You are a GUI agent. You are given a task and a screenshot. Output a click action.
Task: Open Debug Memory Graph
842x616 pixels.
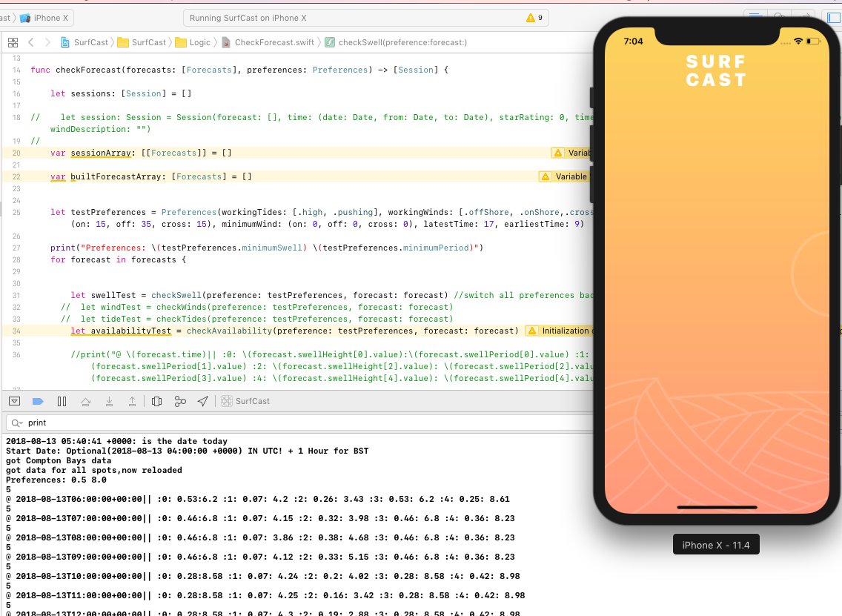[180, 401]
